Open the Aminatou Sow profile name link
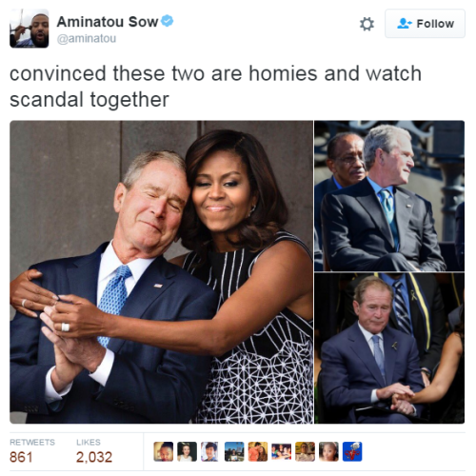This screenshot has height=476, width=476. point(108,22)
